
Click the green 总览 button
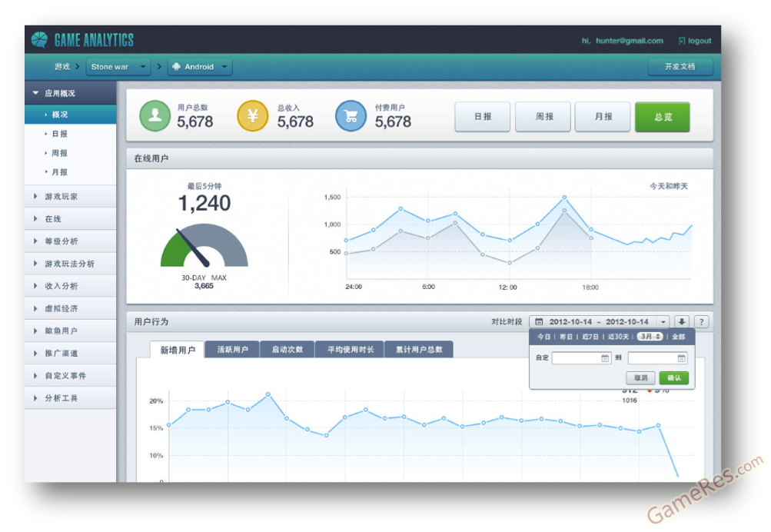(x=663, y=117)
